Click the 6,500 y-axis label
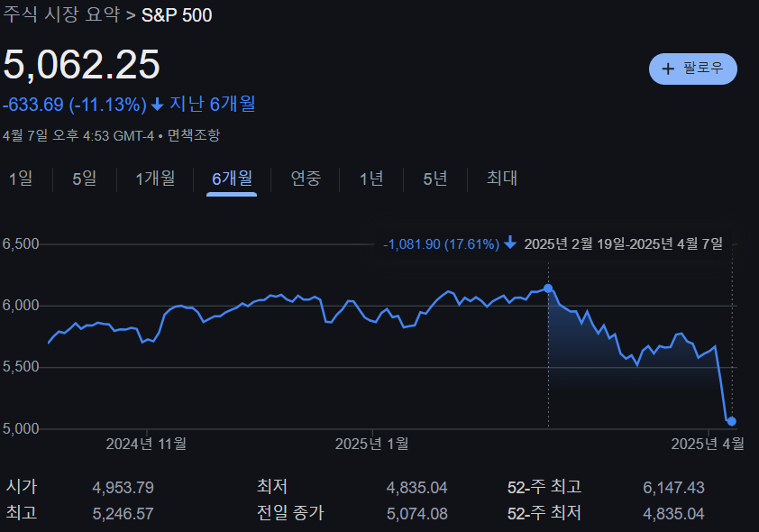The width and height of the screenshot is (759, 532). [x=21, y=244]
